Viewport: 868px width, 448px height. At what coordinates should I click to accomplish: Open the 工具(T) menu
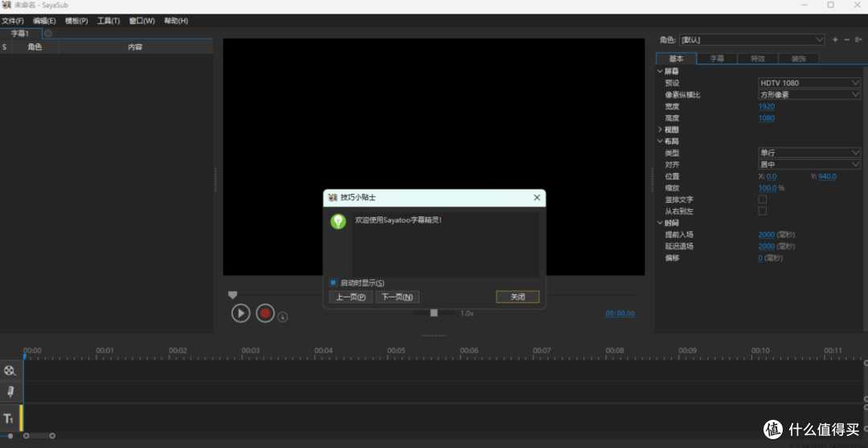point(108,21)
